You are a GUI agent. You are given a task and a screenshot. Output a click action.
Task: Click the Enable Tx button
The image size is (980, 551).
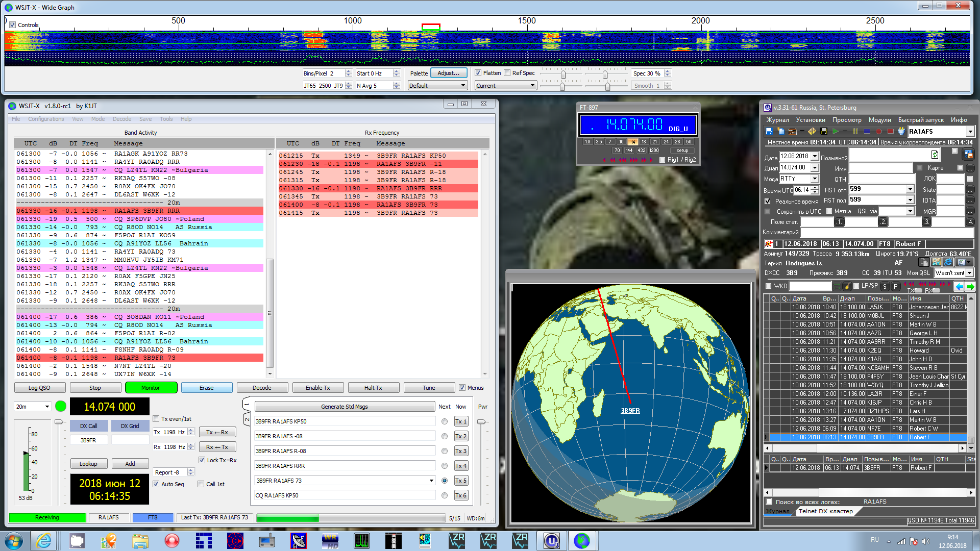coord(317,388)
